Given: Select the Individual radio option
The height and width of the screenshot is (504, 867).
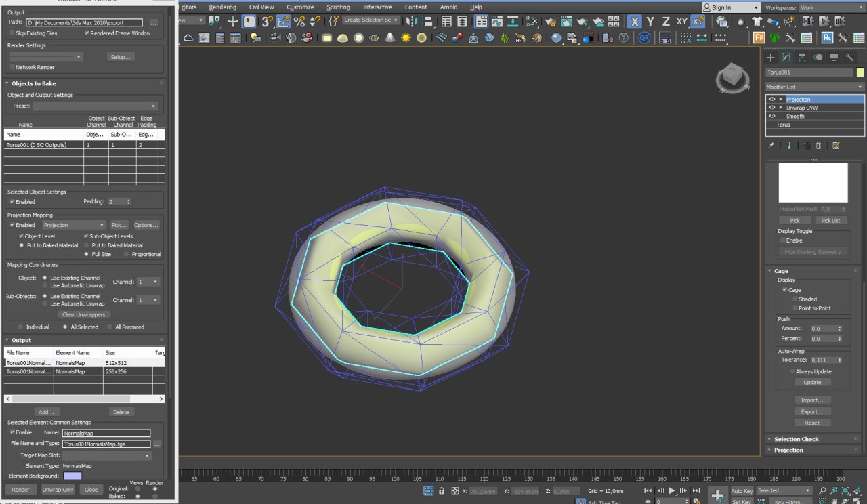Looking at the screenshot, I should [x=20, y=327].
